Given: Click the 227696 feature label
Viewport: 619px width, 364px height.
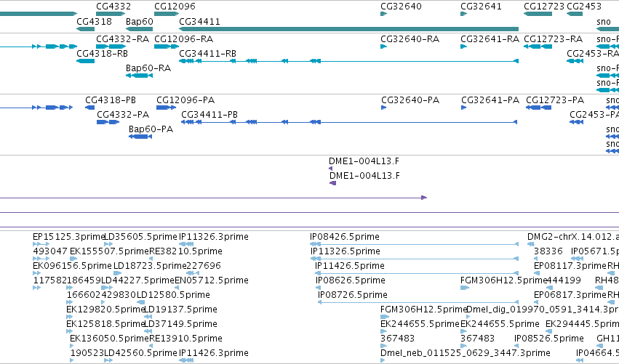Looking at the screenshot, I should (204, 266).
